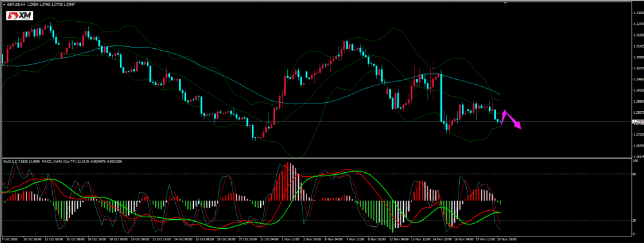Click the XM broker logo
The height and width of the screenshot is (243, 644).
coord(19,15)
